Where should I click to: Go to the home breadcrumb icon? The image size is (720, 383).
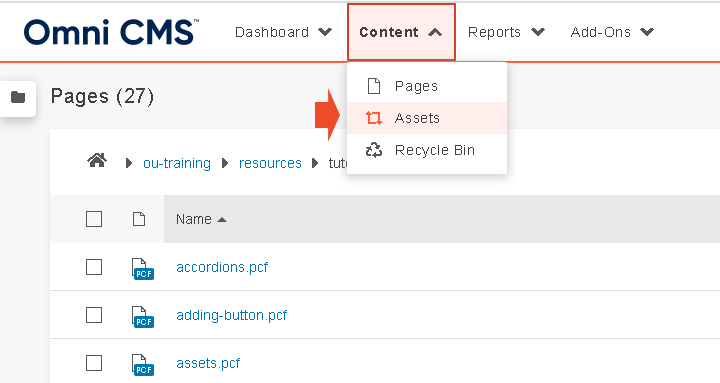coord(97,161)
